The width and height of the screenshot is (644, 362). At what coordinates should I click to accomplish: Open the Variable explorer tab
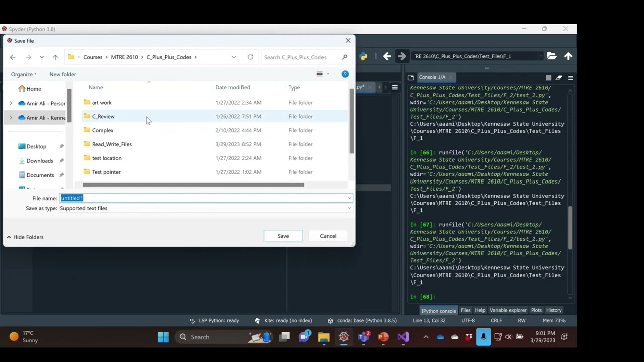point(508,310)
